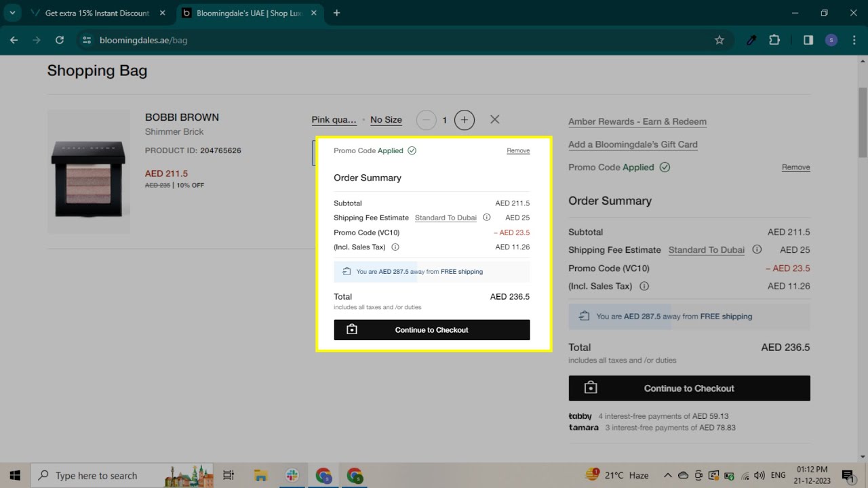Open the Extensions puzzle menu
Viewport: 868px width, 488px height.
pos(774,40)
